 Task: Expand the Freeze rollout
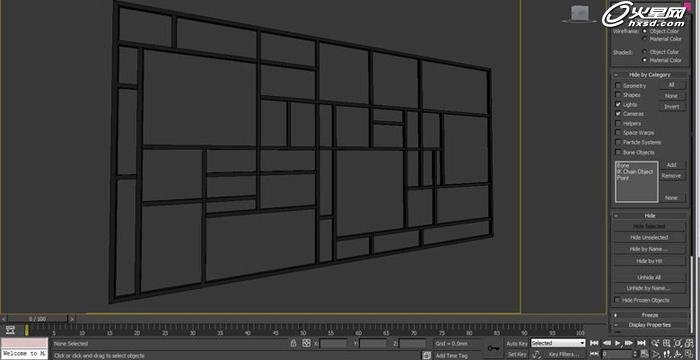tap(650, 315)
